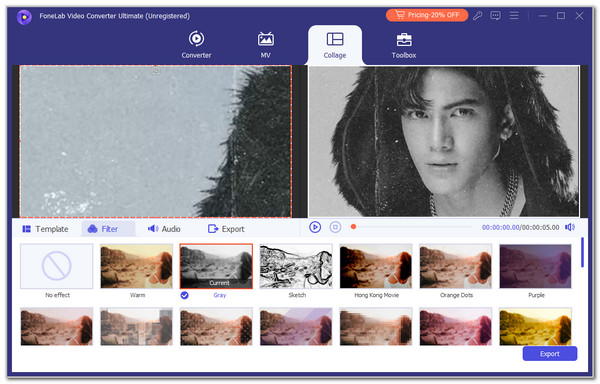
Task: Click the Toolbox briefcase icon
Action: tap(404, 39)
